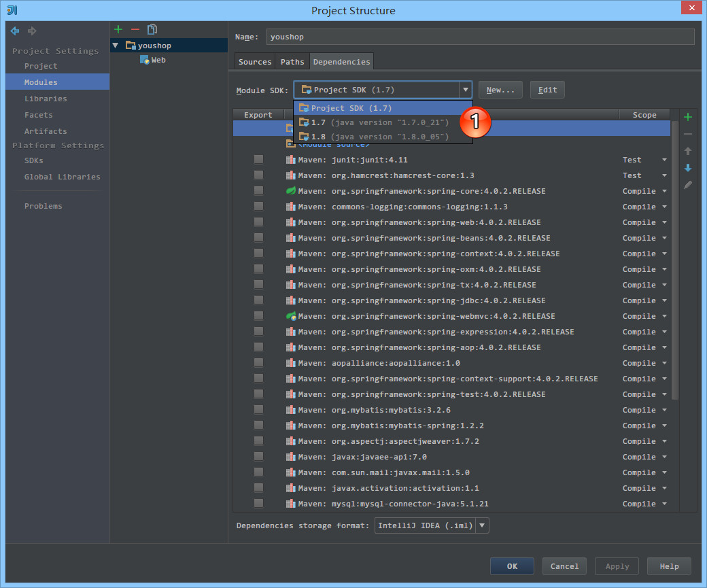Switch to the Sources tab
This screenshot has width=707, height=588.
click(x=255, y=62)
